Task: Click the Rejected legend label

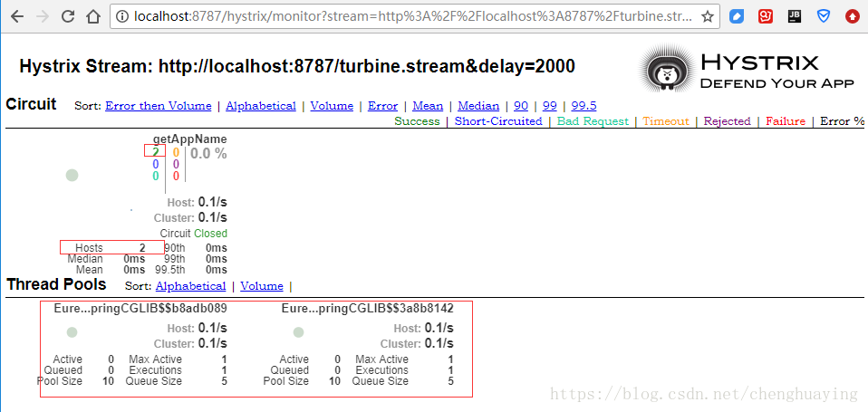Action: (x=727, y=121)
